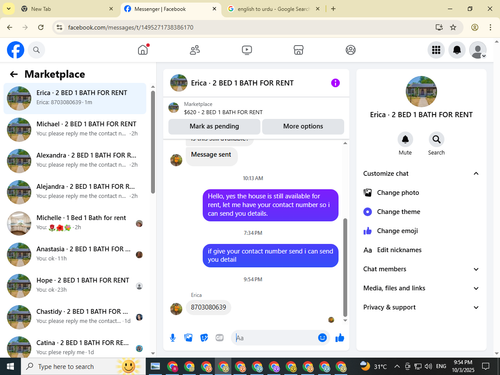This screenshot has height=375, width=500.
Task: Open the Chastidy conversation
Action: point(75,317)
